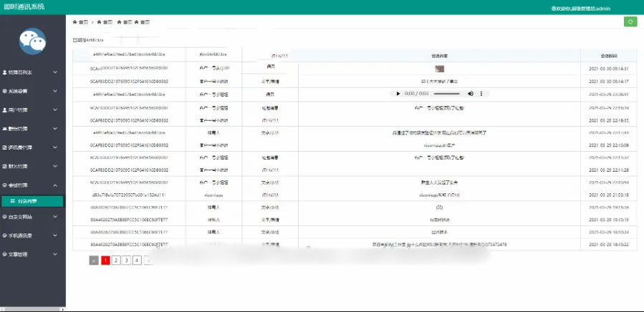Expand the second sidebar menu with gear icon
The height and width of the screenshot is (312, 644).
click(32, 91)
